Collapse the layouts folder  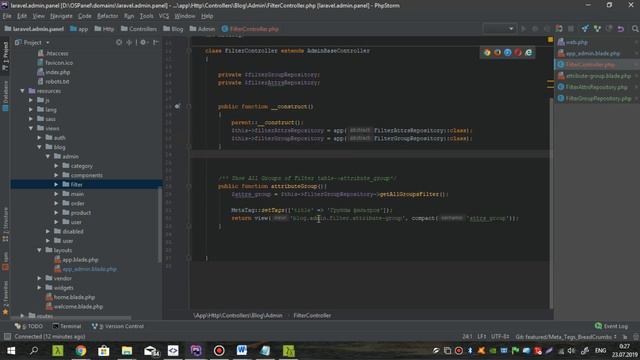point(40,250)
